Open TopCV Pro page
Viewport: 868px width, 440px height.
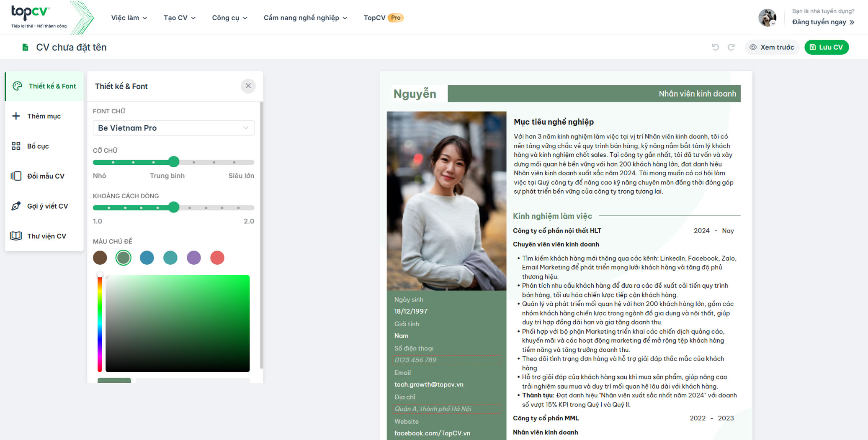point(383,18)
